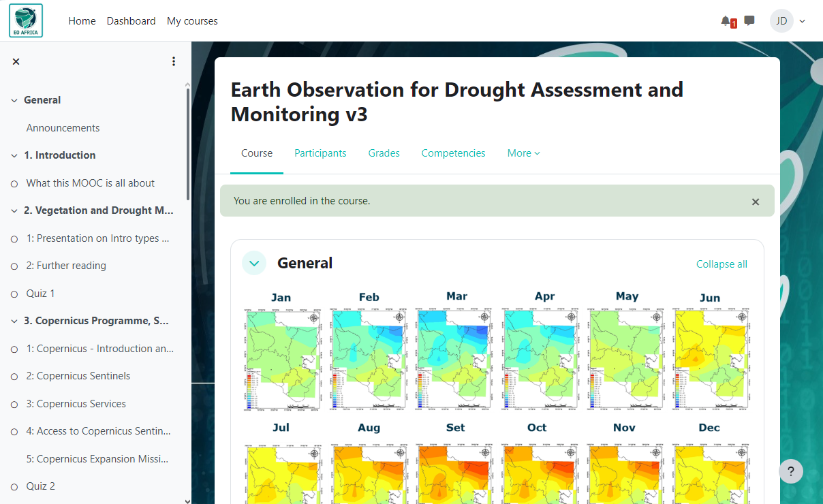The width and height of the screenshot is (823, 504).
Task: Click the 1. Introduction section heading
Action: pos(60,155)
